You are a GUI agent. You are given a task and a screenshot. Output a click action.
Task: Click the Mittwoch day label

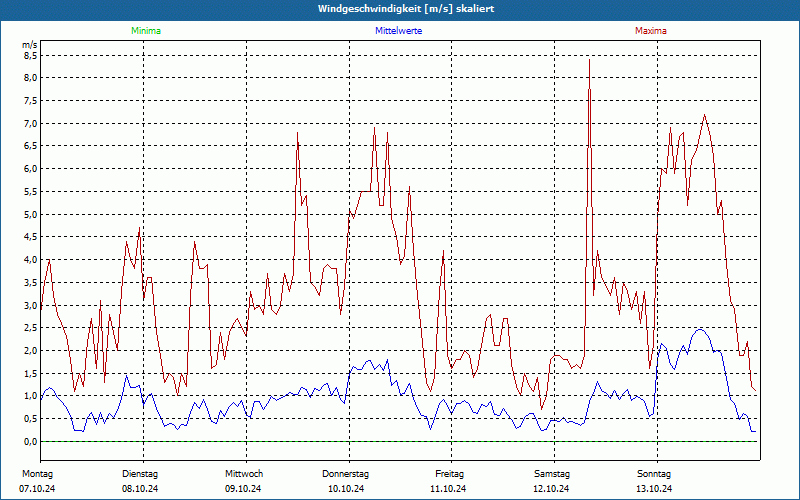pos(244,474)
